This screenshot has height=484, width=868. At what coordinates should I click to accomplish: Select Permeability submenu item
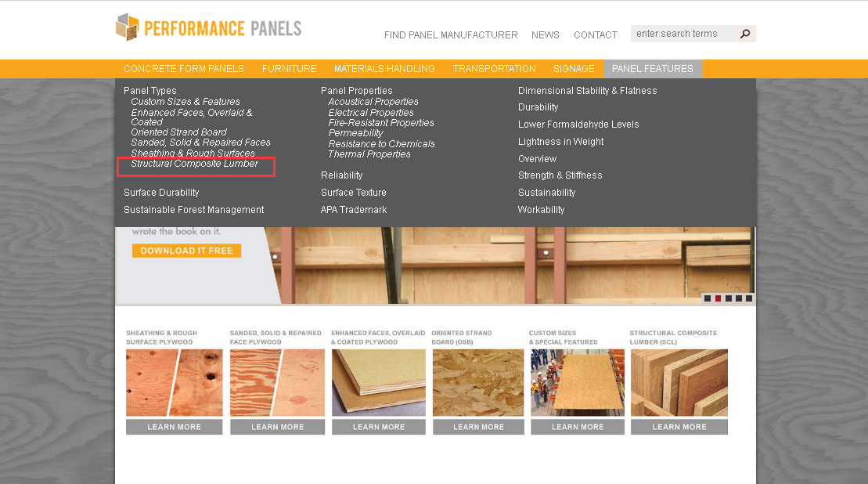[355, 133]
